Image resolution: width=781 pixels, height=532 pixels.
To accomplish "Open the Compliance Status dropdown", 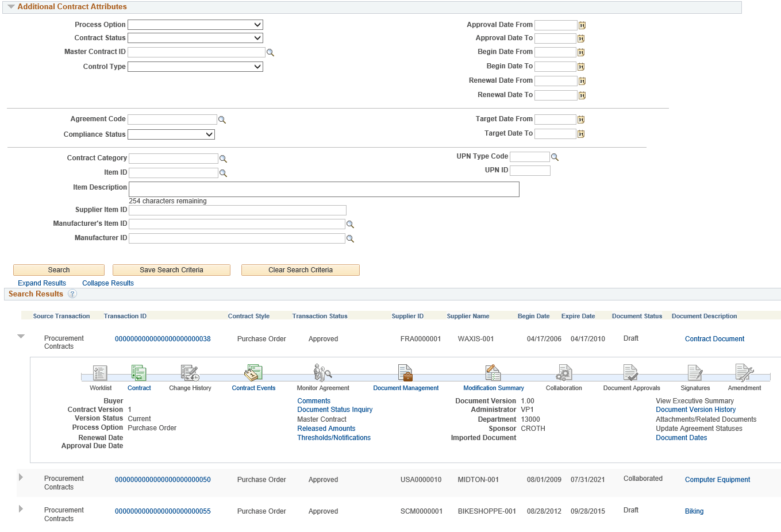I will coord(171,134).
